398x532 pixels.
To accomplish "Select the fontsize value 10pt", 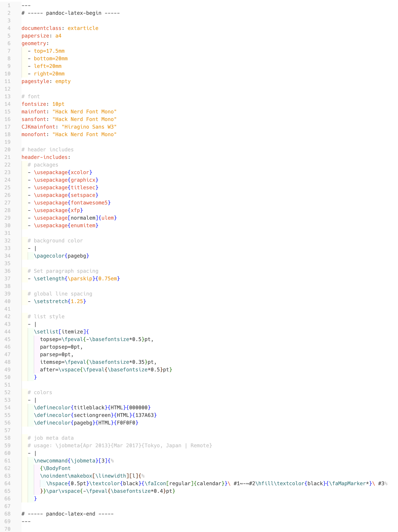I will tap(58, 104).
